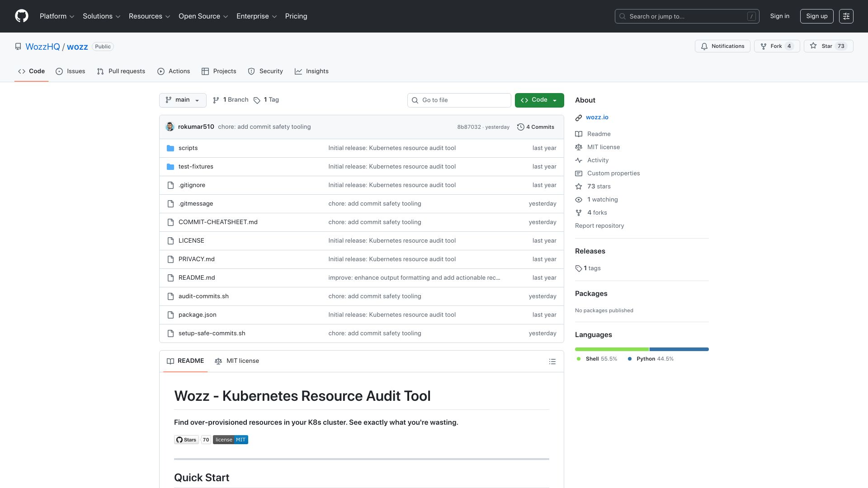Viewport: 868px width, 488px height.
Task: Open the green Code dropdown
Action: pyautogui.click(x=539, y=100)
